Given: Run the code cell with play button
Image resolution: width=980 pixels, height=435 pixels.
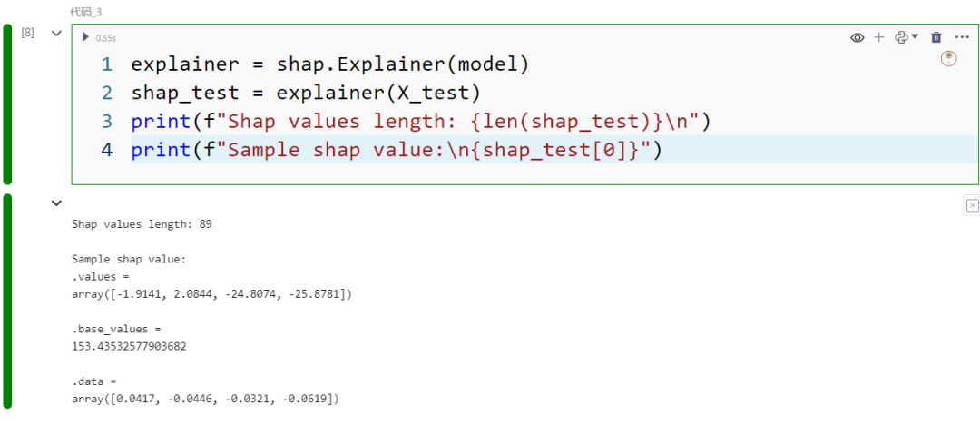Looking at the screenshot, I should tap(85, 37).
